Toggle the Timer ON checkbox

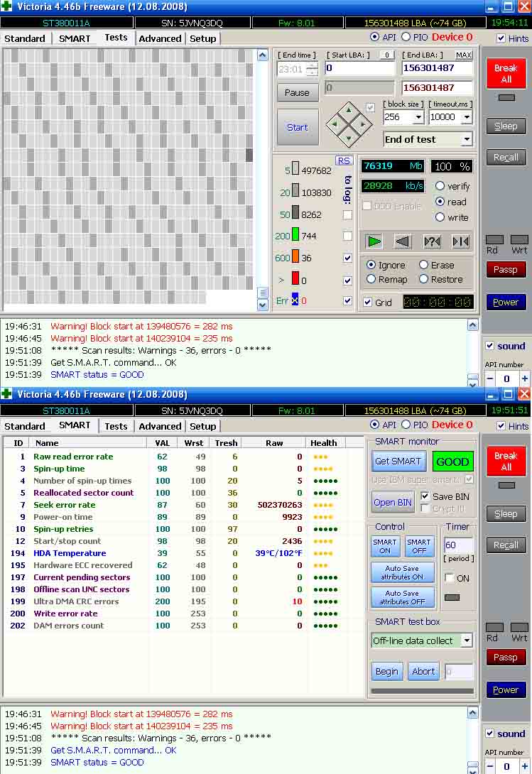(x=449, y=577)
